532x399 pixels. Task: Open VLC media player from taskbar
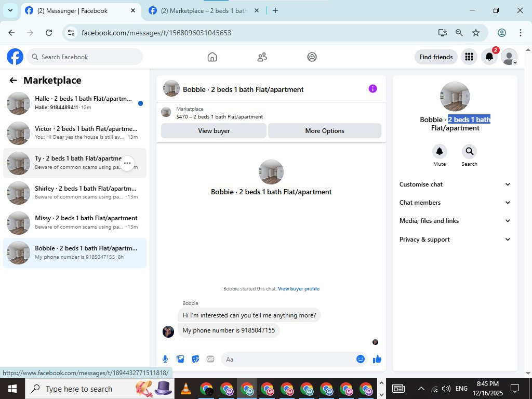pos(186,389)
